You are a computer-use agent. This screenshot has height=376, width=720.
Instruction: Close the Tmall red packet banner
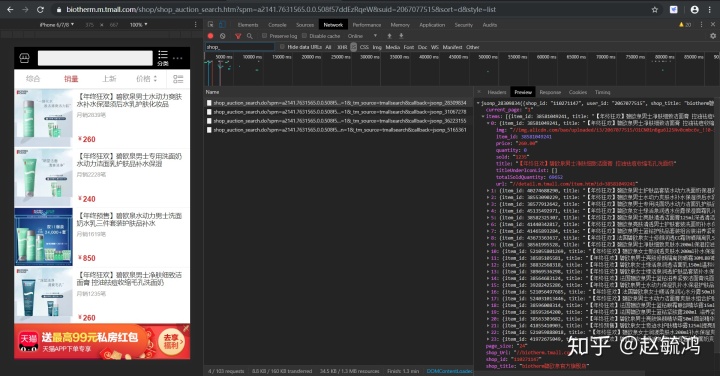[x=186, y=328]
